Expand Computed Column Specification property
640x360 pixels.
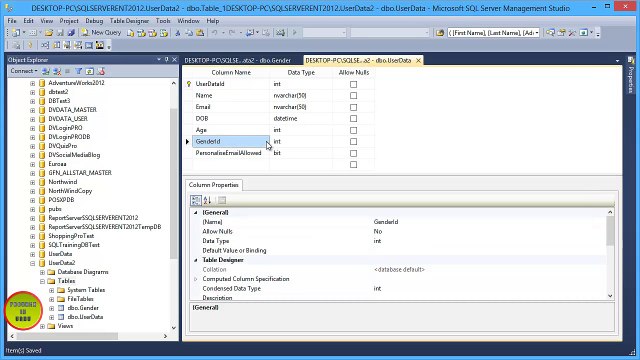pos(196,279)
